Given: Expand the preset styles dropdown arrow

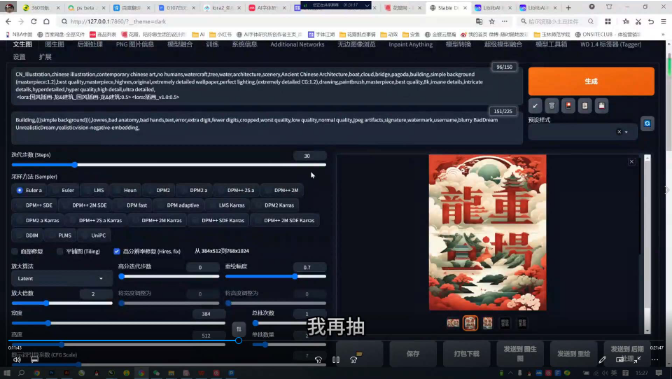Looking at the screenshot, I should click(x=627, y=132).
